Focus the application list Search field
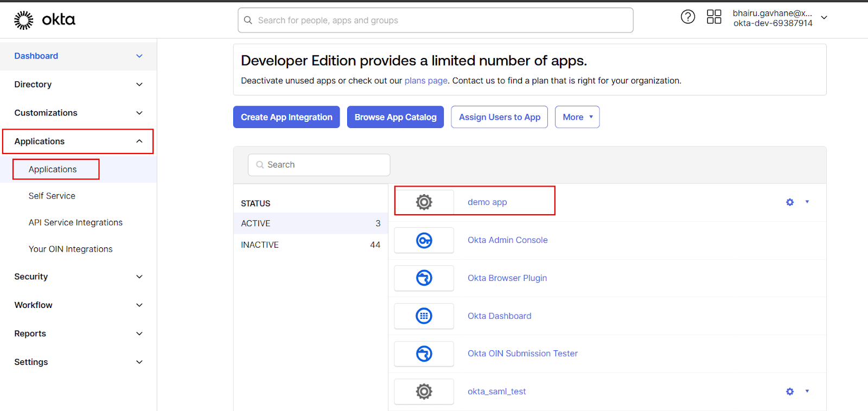Image resolution: width=868 pixels, height=411 pixels. 319,165
